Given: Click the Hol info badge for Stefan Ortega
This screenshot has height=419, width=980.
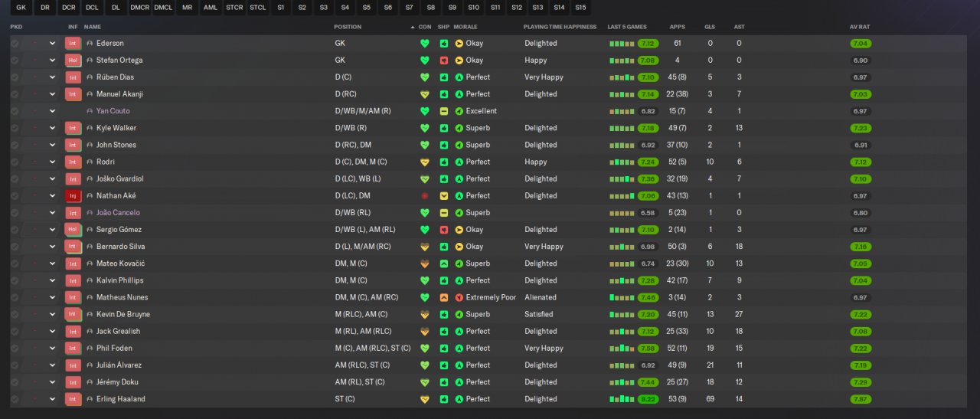Looking at the screenshot, I should click(73, 61).
